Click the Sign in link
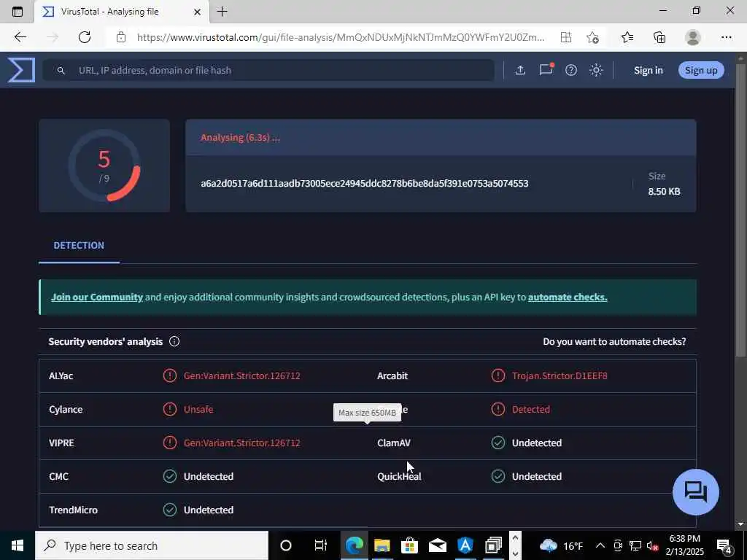 pos(648,71)
